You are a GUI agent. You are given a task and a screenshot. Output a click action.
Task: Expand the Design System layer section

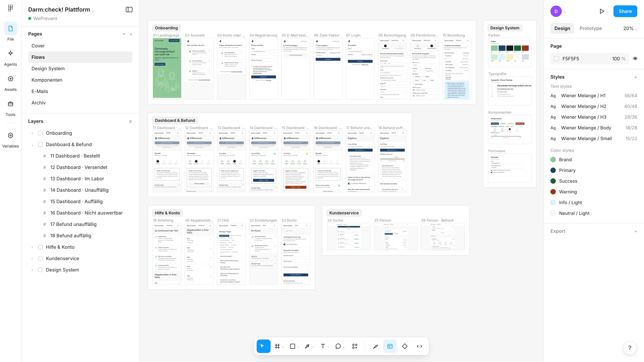point(32,270)
